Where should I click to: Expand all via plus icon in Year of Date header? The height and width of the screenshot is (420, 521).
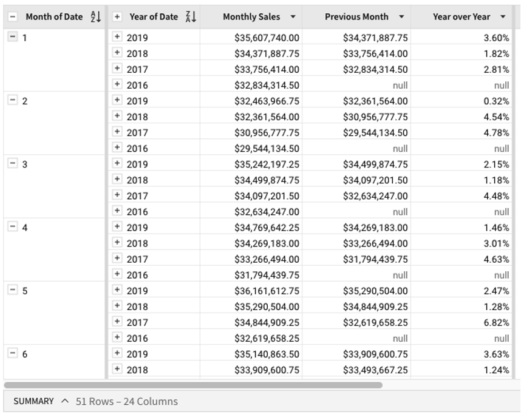point(117,17)
